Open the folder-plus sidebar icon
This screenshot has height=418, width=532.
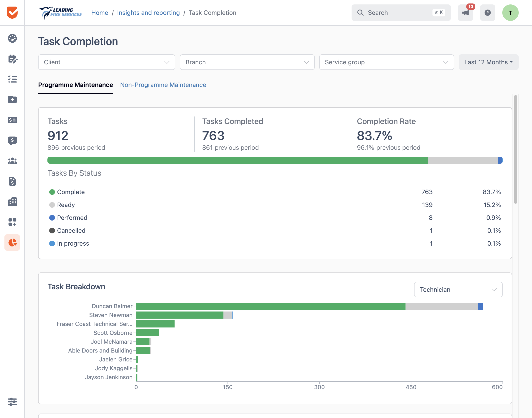point(12,99)
